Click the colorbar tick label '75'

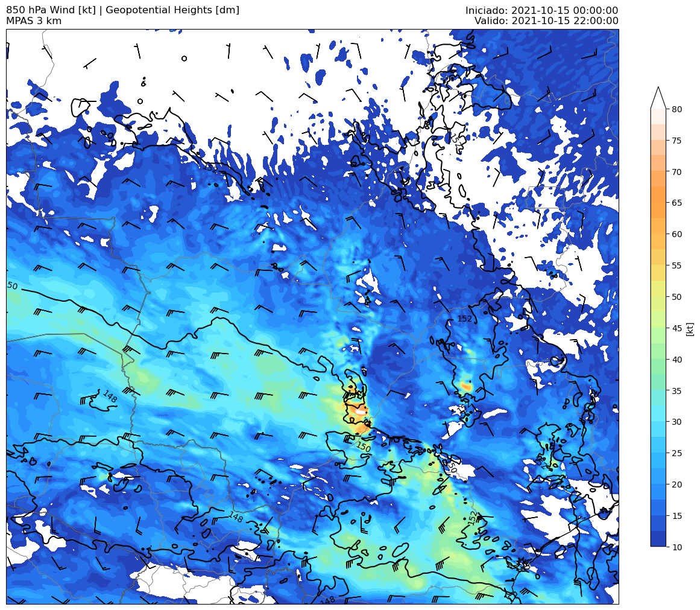coord(676,141)
